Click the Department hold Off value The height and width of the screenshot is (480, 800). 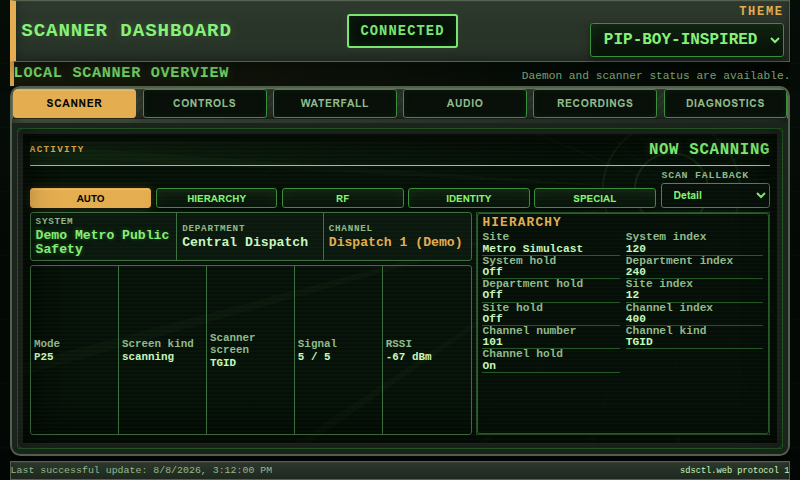(x=492, y=294)
